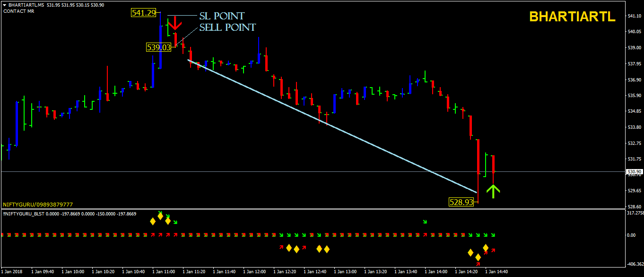Viewport: 644px width, 277px height.
Task: Click the 541.10 price scale value
Action: (x=634, y=16)
